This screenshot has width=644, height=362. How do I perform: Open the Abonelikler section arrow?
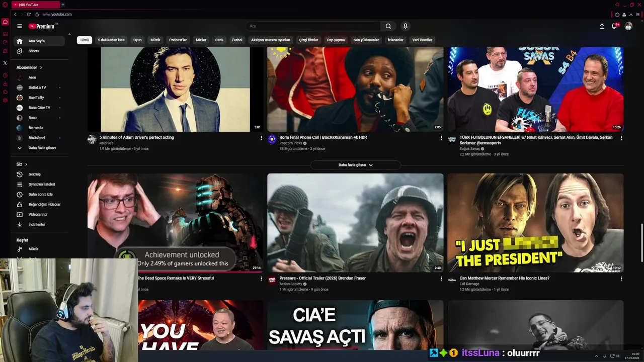point(41,67)
